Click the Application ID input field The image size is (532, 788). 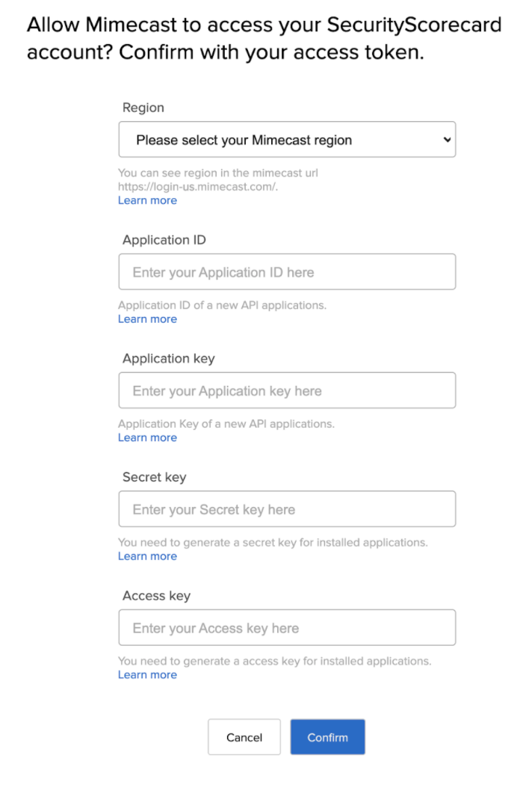287,271
